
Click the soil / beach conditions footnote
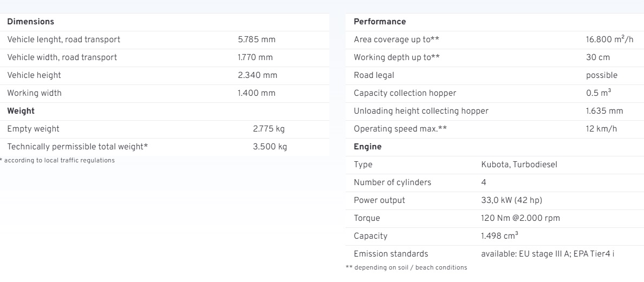tap(406, 267)
